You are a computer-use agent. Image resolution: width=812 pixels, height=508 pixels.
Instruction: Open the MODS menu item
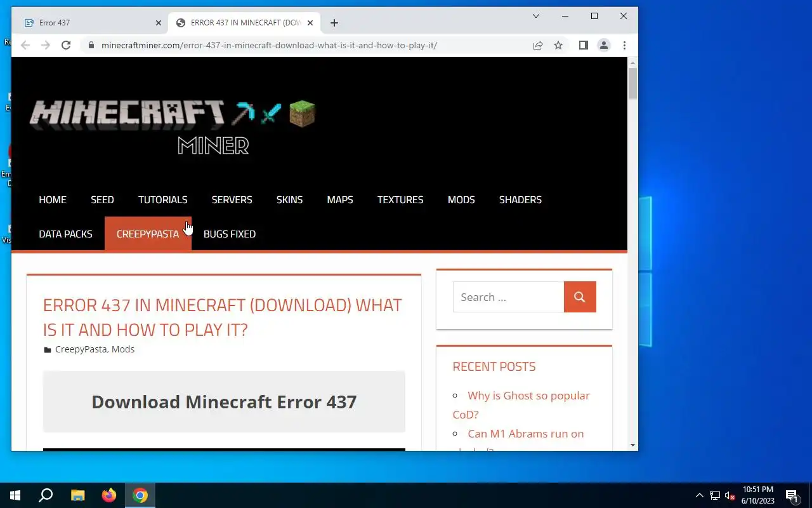click(461, 199)
